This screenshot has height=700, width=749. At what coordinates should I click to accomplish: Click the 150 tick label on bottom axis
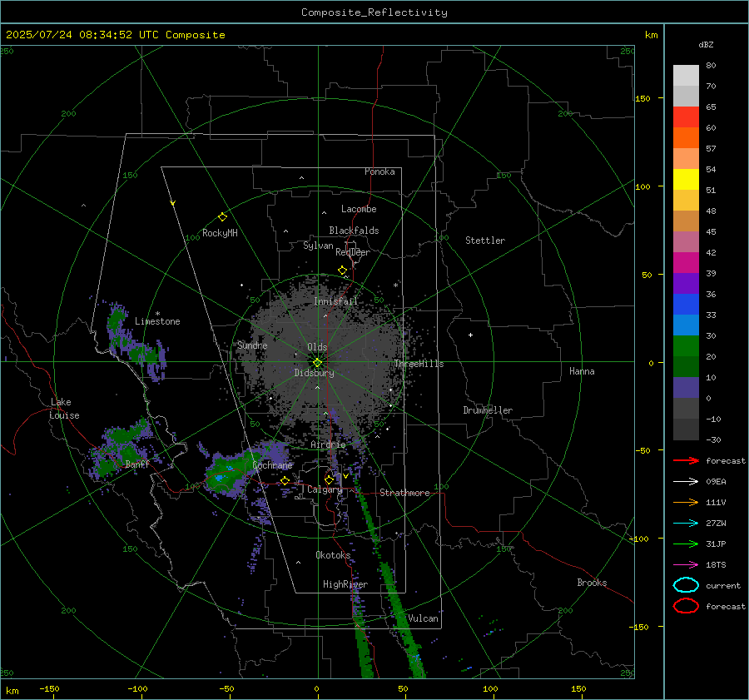point(578,688)
